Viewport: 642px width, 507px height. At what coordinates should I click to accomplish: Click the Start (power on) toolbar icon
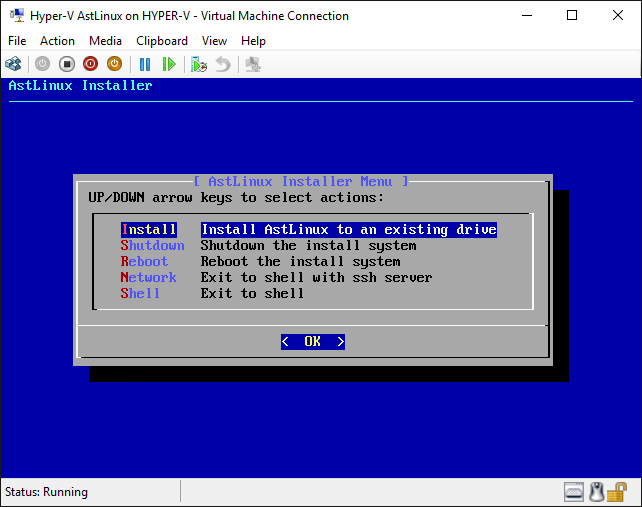click(x=42, y=64)
